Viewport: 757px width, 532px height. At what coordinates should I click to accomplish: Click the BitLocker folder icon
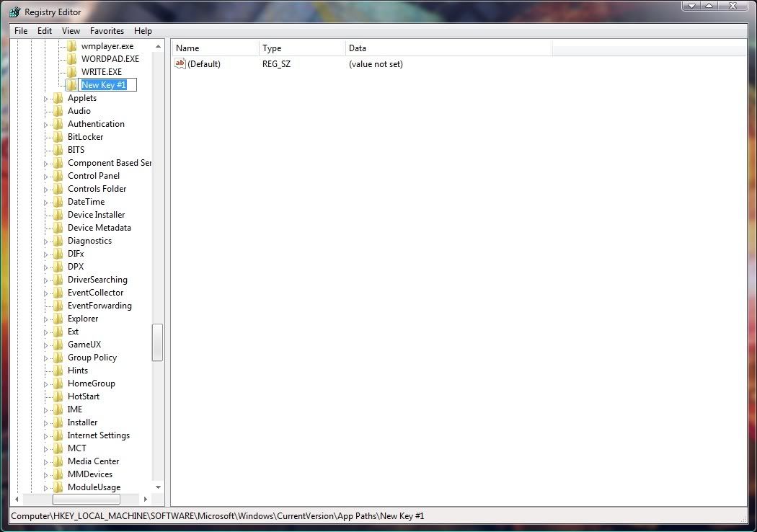pos(58,137)
